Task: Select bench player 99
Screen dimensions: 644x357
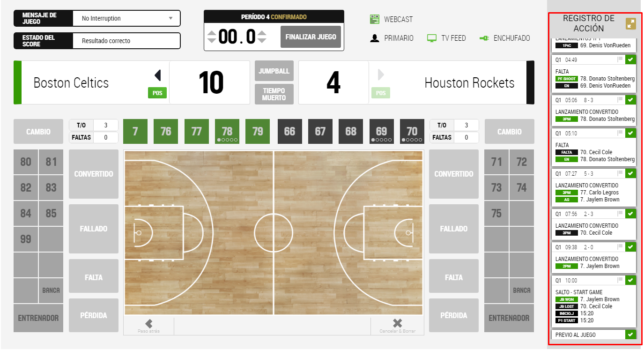Action: (26, 239)
